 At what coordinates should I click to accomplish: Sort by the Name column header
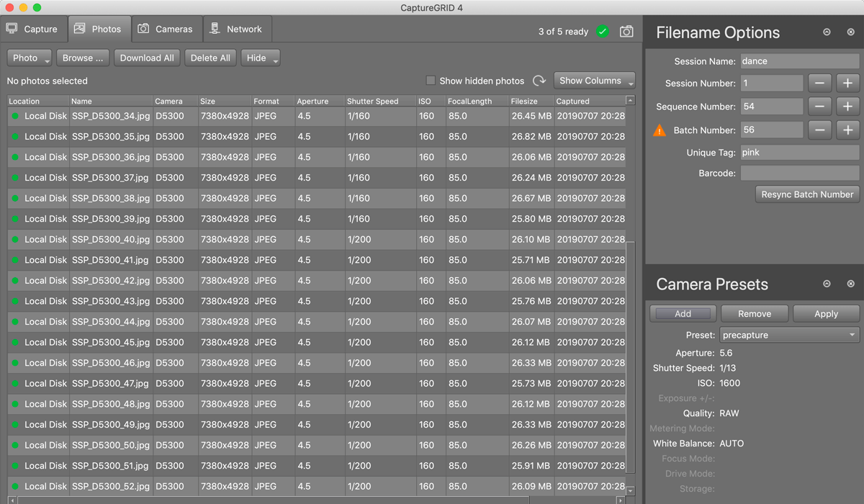(x=111, y=101)
